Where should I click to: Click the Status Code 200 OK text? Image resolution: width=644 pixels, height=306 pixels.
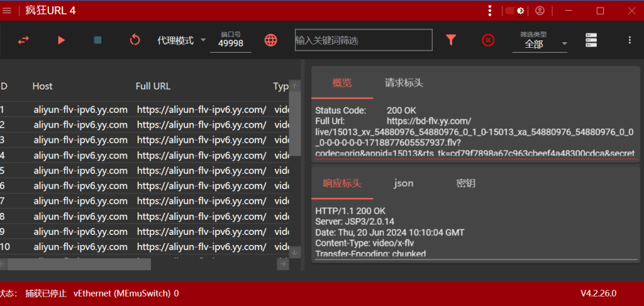click(x=365, y=110)
